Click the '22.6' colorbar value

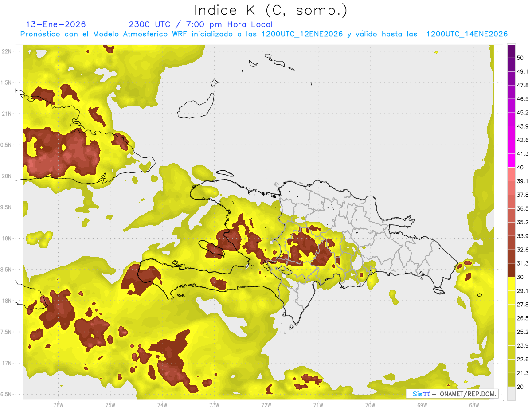click(523, 359)
